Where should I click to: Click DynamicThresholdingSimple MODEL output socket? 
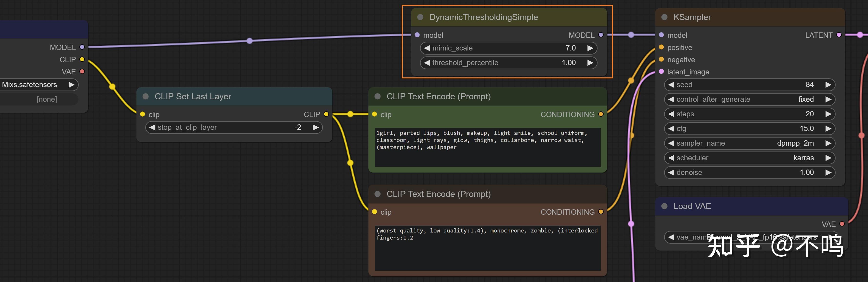click(x=601, y=35)
